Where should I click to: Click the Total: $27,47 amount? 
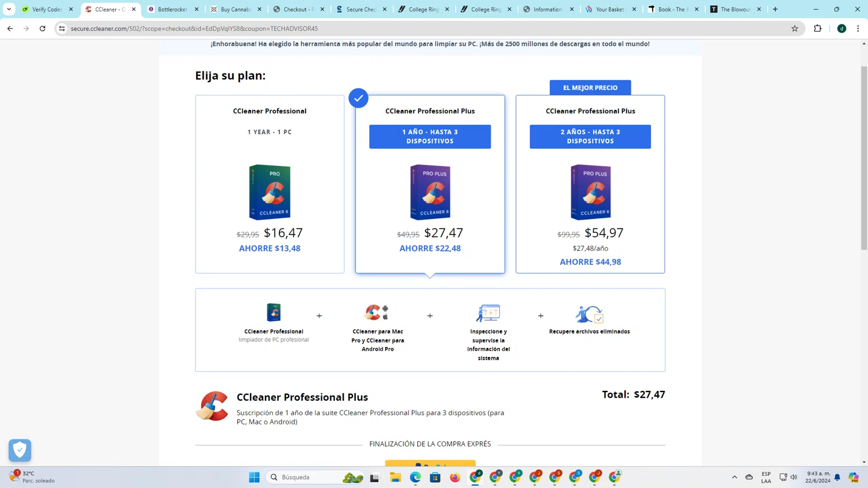pos(634,394)
